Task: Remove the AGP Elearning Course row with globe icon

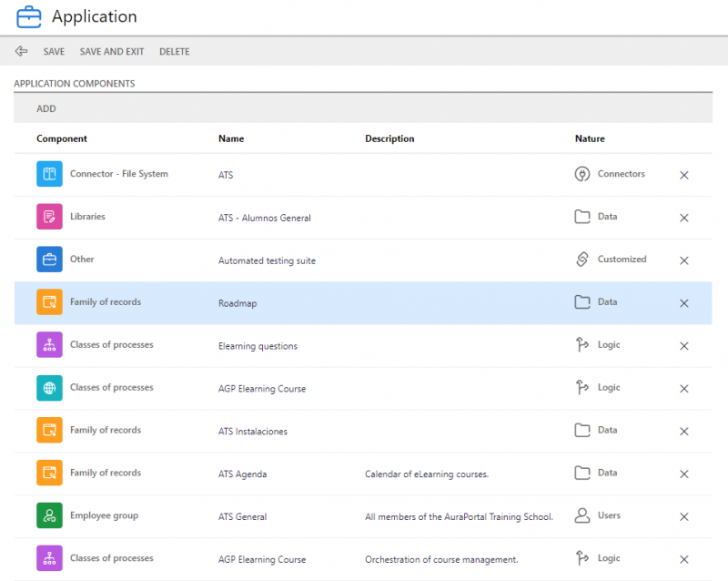Action: pos(684,389)
